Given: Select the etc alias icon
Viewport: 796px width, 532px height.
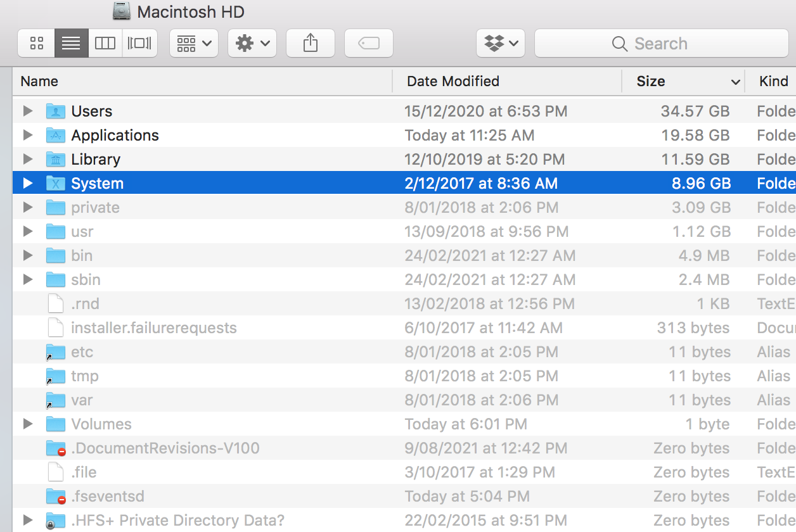Looking at the screenshot, I should coord(56,352).
